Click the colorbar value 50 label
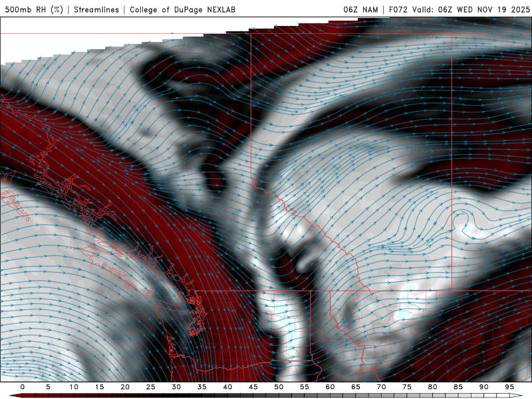532x399 pixels. click(279, 387)
